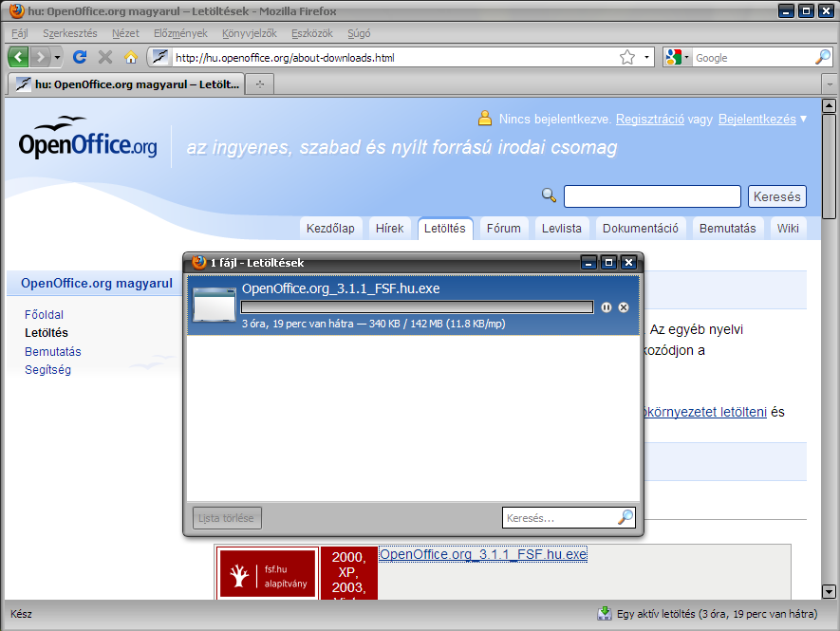Click the Regisztráció link

[x=649, y=120]
